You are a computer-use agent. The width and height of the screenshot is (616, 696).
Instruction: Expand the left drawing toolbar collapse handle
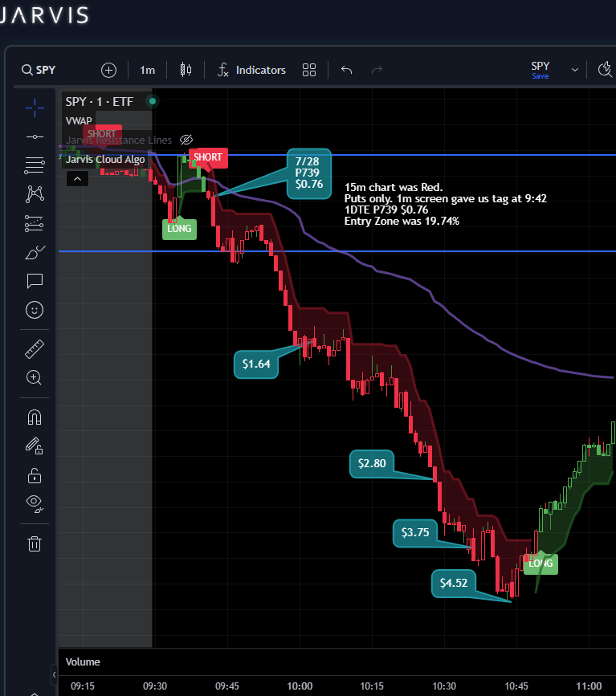tap(54, 674)
